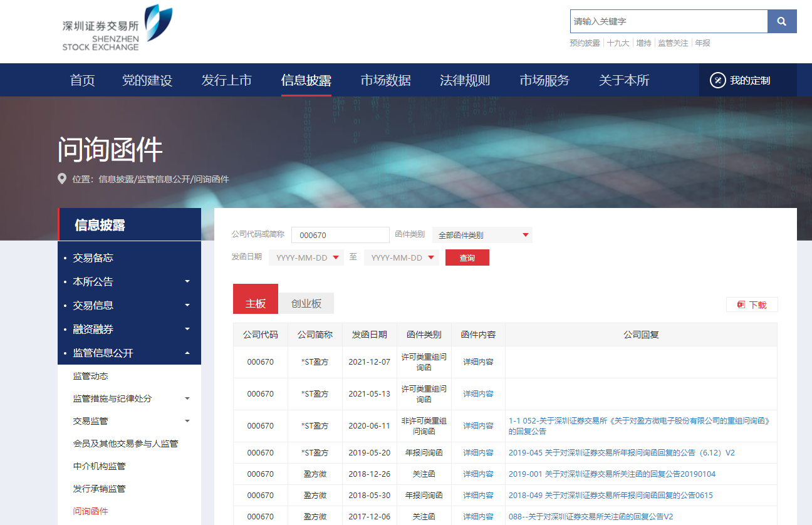
Task: Open 详细内容 for the 2021-12-07 row
Action: (478, 362)
